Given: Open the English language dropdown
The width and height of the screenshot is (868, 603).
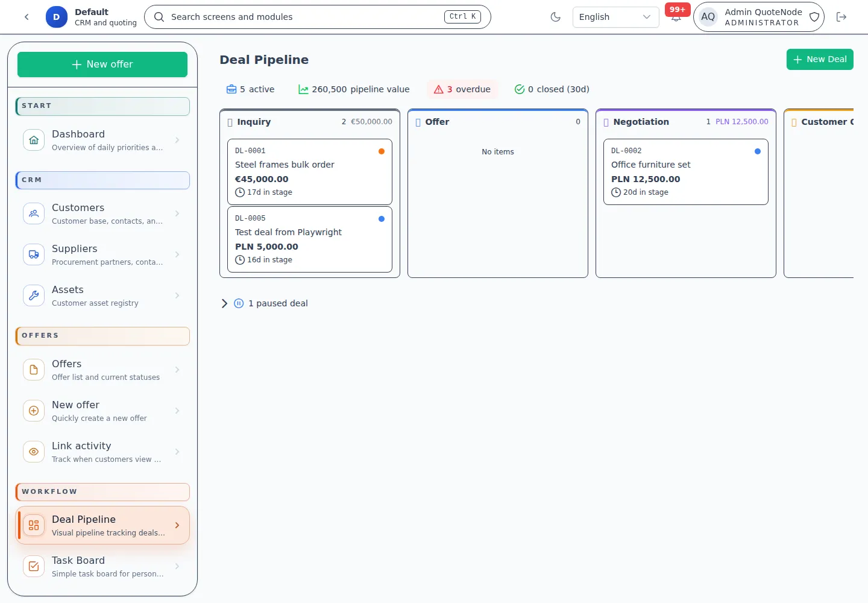Looking at the screenshot, I should pos(615,17).
